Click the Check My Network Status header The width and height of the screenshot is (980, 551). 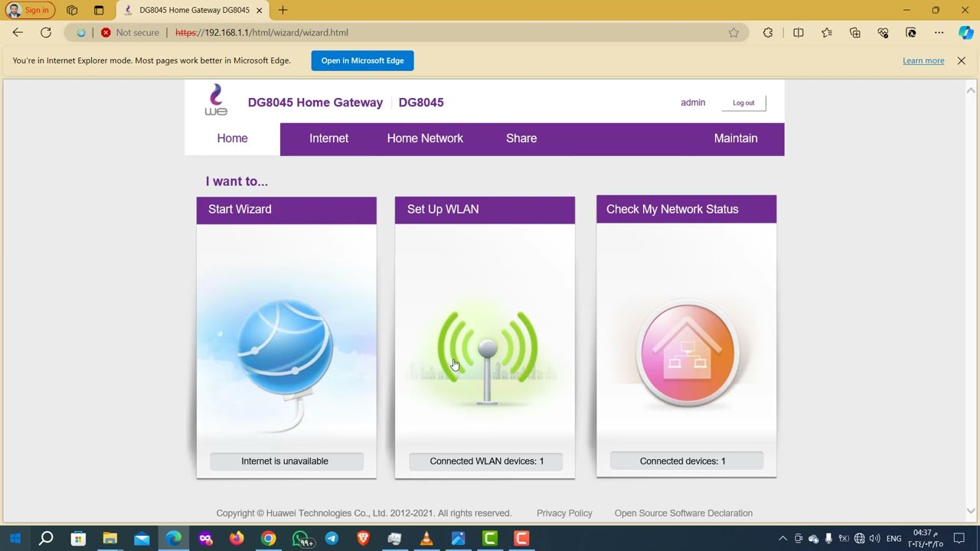686,210
